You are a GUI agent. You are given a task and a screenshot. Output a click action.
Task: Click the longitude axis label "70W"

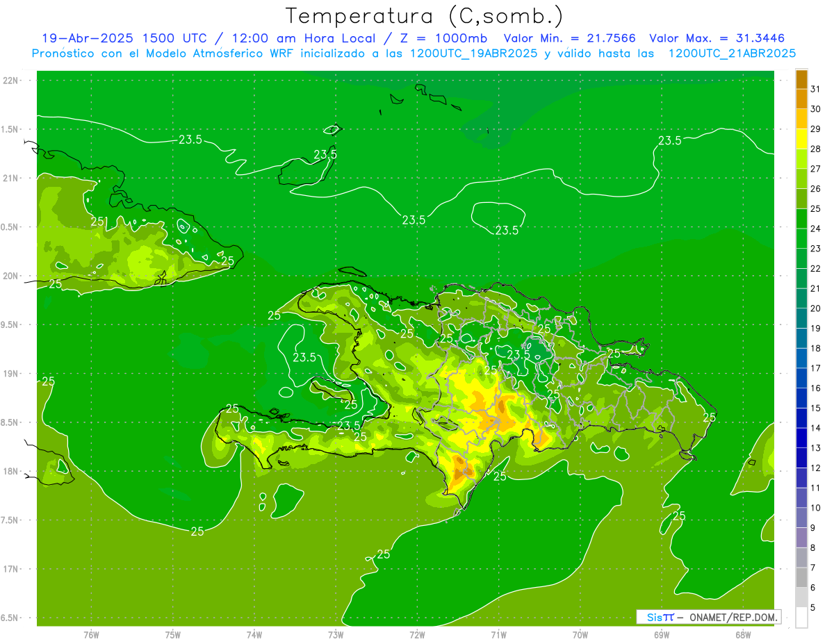(580, 634)
